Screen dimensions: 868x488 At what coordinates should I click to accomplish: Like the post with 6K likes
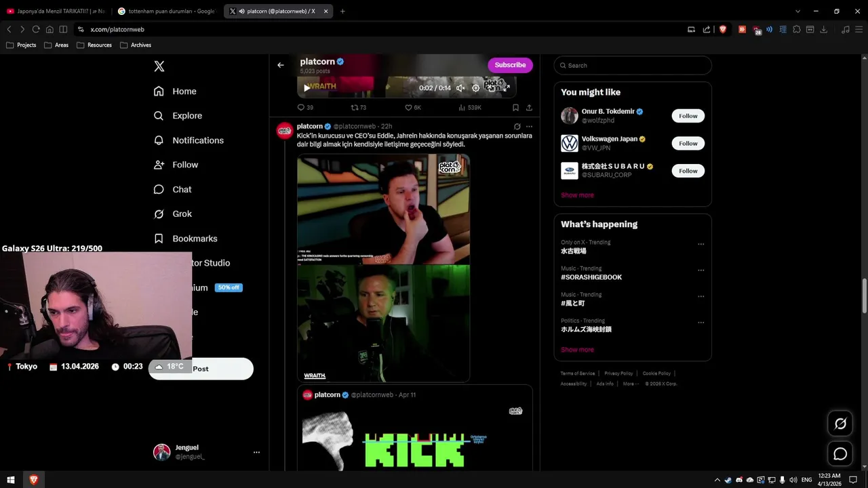point(412,108)
